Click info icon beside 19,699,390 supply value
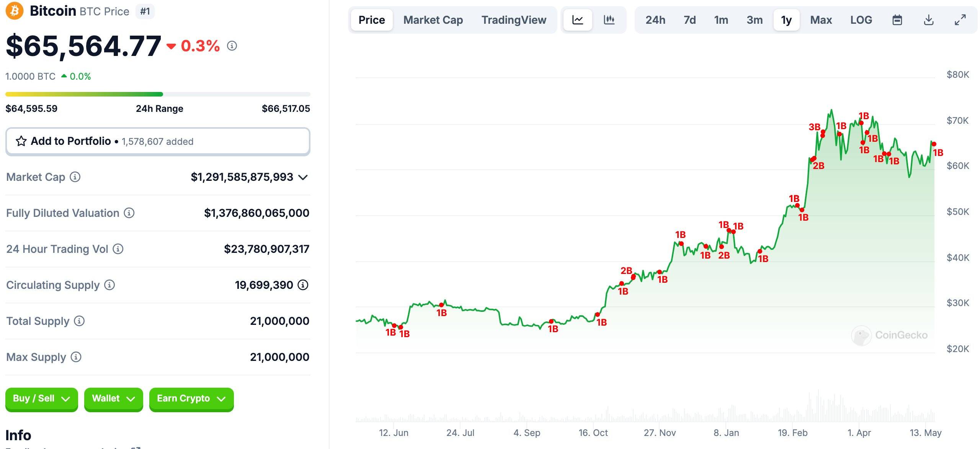 coord(303,285)
